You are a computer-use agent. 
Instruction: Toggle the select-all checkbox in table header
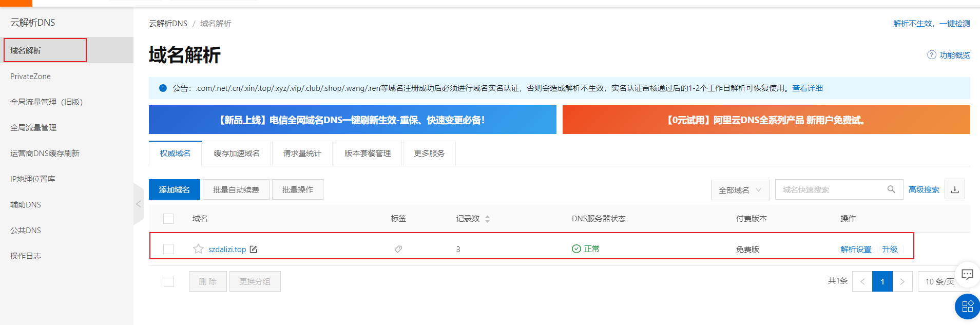click(x=168, y=219)
